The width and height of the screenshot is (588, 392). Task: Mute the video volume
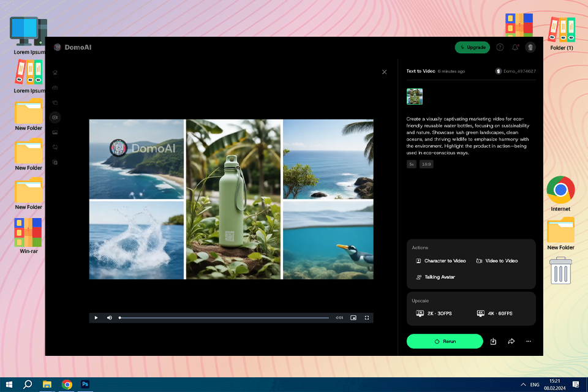pos(110,318)
